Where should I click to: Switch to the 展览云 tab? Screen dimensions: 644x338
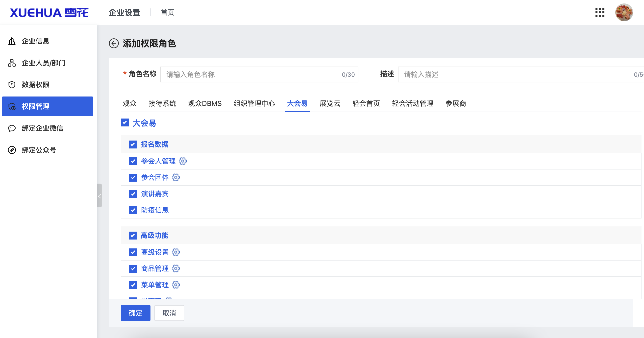(330, 103)
